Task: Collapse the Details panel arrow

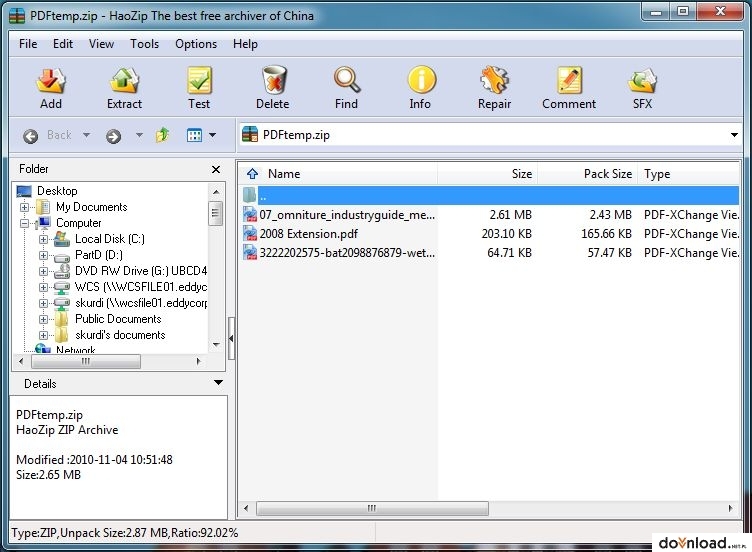Action: (218, 383)
